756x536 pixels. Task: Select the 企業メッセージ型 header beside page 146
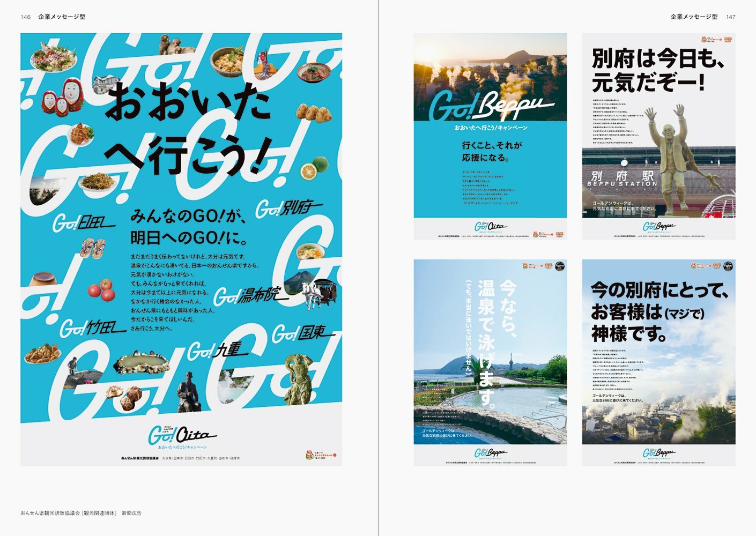click(62, 17)
